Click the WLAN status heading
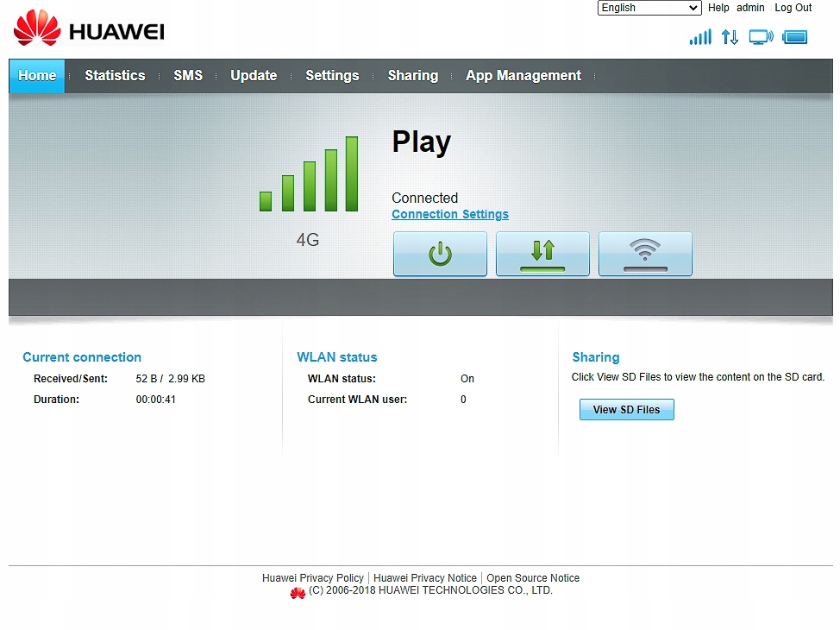Image resolution: width=840 pixels, height=630 pixels. click(337, 357)
